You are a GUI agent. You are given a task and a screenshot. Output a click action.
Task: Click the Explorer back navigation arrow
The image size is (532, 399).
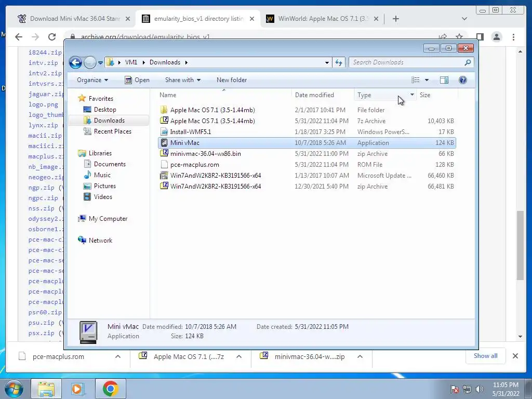click(x=75, y=62)
